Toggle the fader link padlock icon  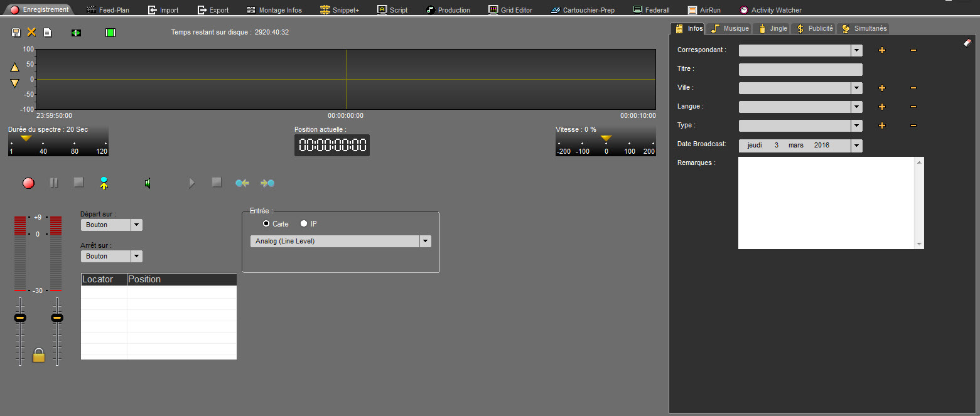tap(39, 355)
